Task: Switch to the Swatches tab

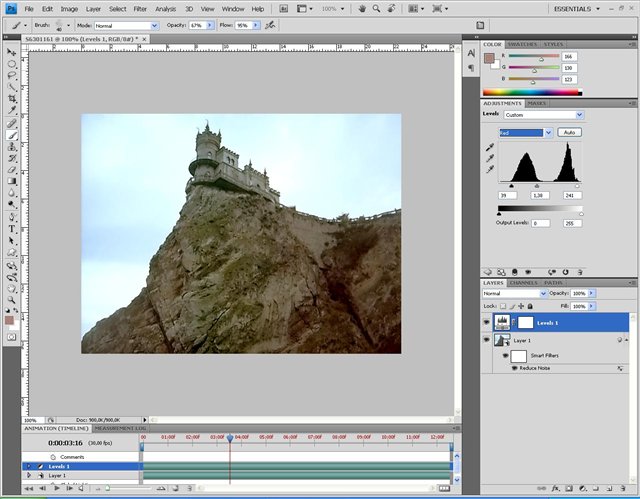Action: [522, 44]
